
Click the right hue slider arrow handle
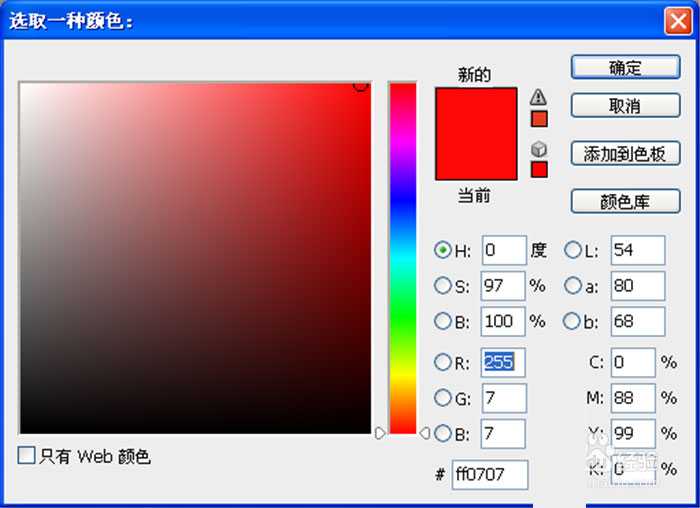click(x=425, y=433)
